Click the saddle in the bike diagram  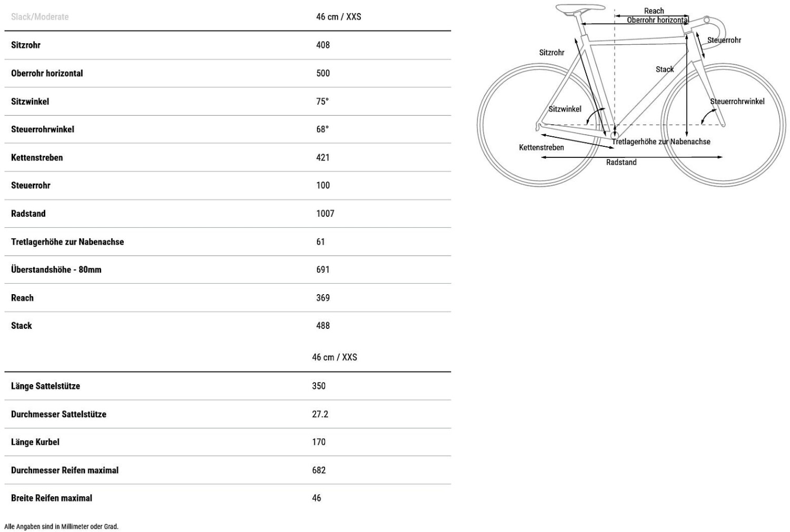point(579,8)
